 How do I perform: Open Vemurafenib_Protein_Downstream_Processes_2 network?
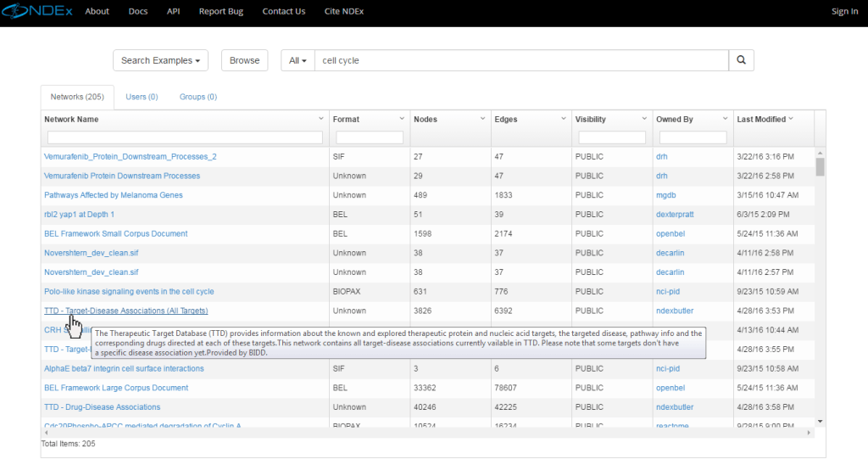(130, 157)
